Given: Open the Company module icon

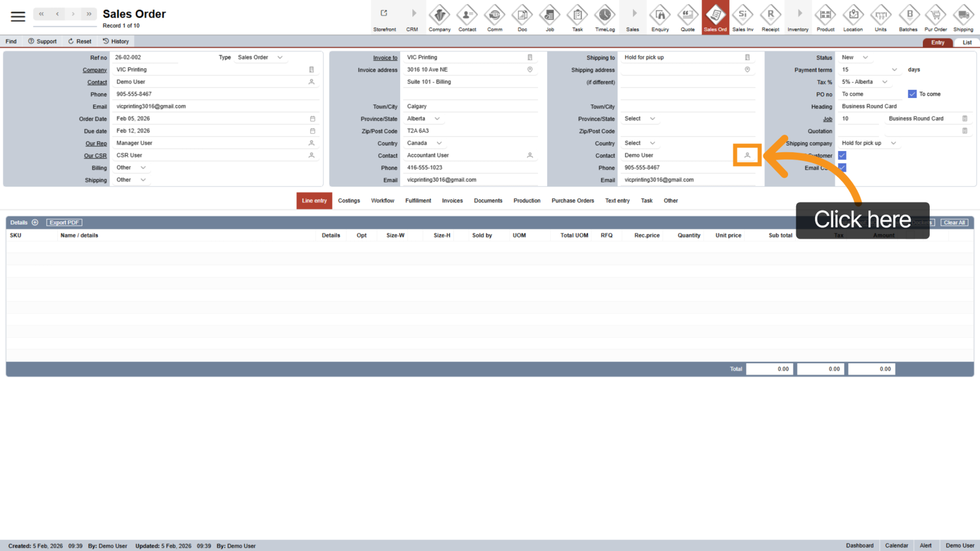Looking at the screenshot, I should (439, 15).
